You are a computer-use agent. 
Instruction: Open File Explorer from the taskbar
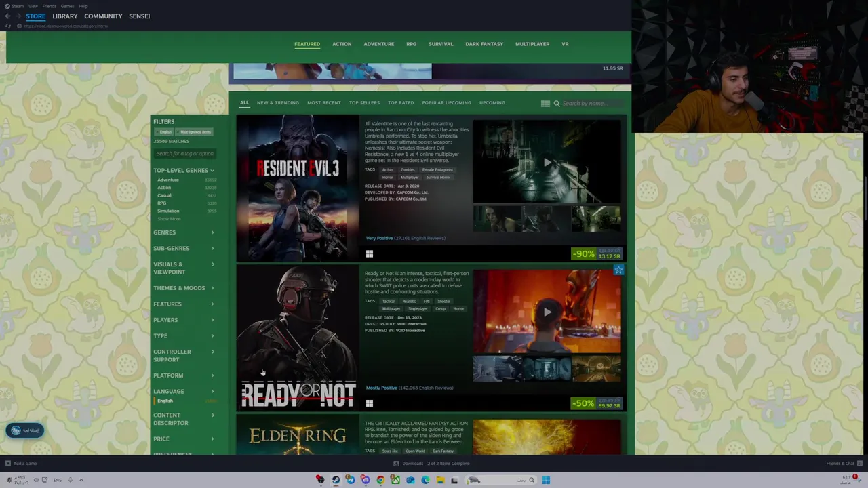(440, 480)
